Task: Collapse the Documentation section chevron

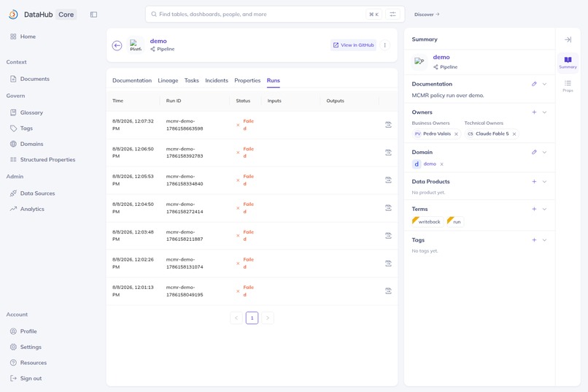Action: pos(544,84)
